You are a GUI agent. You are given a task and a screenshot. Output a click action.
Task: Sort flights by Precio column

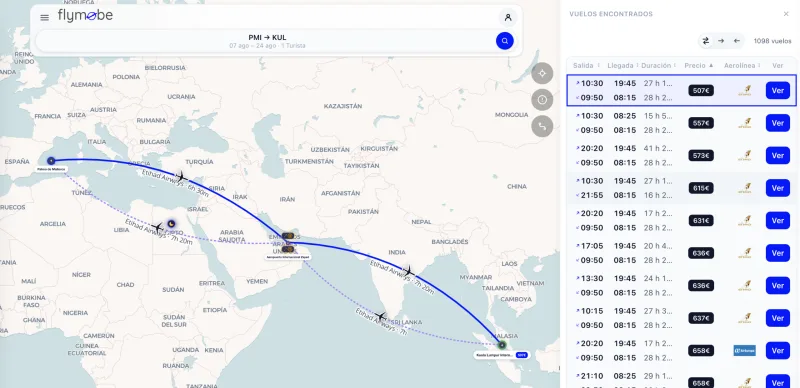pos(698,65)
